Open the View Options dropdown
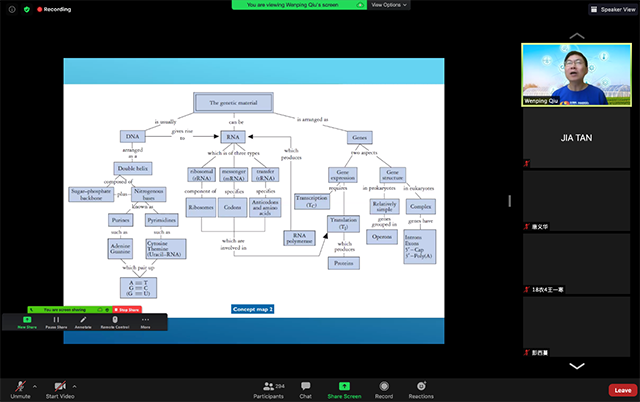This screenshot has height=402, width=640. coord(386,5)
